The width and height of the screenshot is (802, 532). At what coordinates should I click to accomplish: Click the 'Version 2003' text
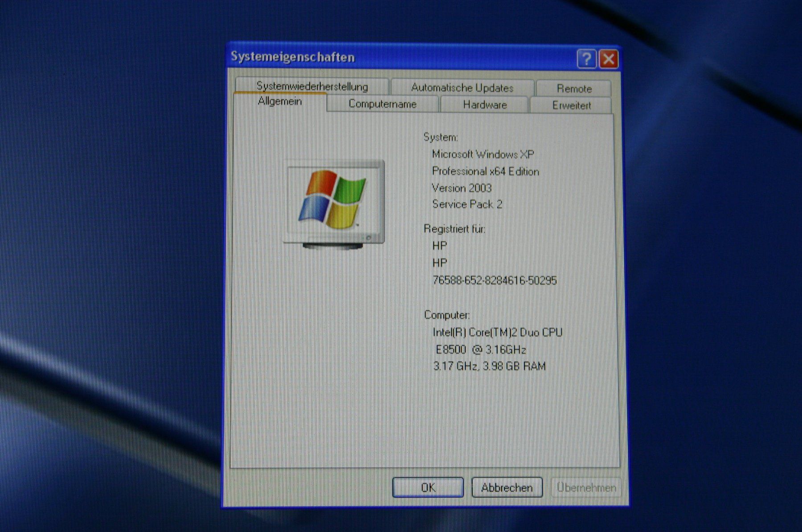click(462, 188)
